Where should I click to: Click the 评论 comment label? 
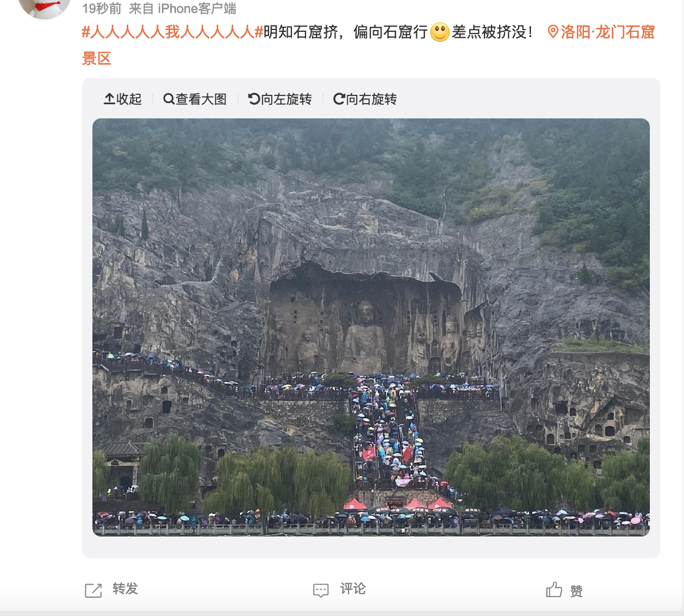click(x=353, y=588)
